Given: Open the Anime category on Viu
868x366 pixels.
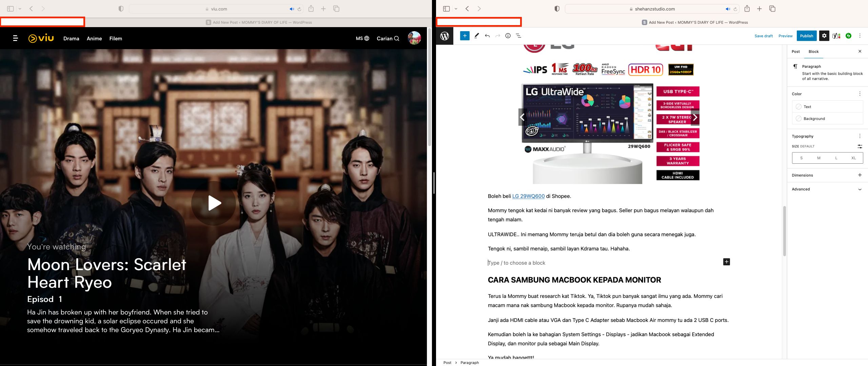Looking at the screenshot, I should 94,39.
